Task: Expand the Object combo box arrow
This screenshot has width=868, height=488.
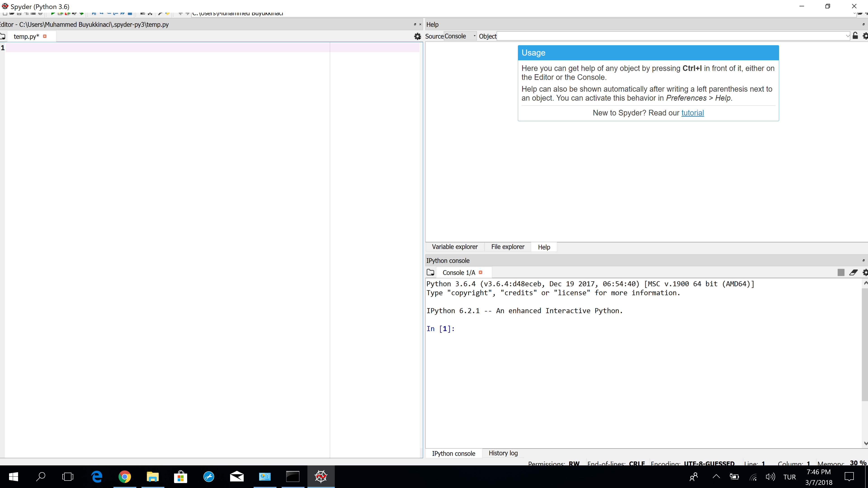Action: pyautogui.click(x=847, y=36)
